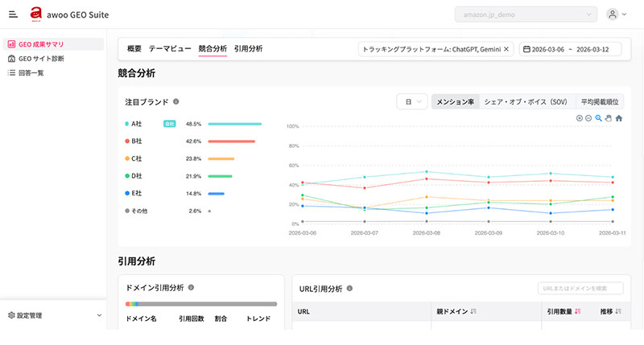
Task: Sort the table by 引用数量 column
Action: click(x=577, y=311)
